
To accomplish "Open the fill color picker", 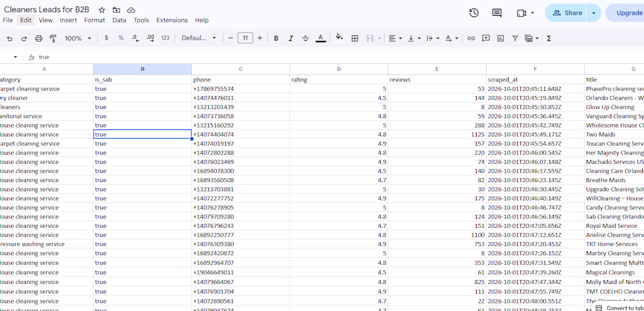I will click(x=339, y=38).
